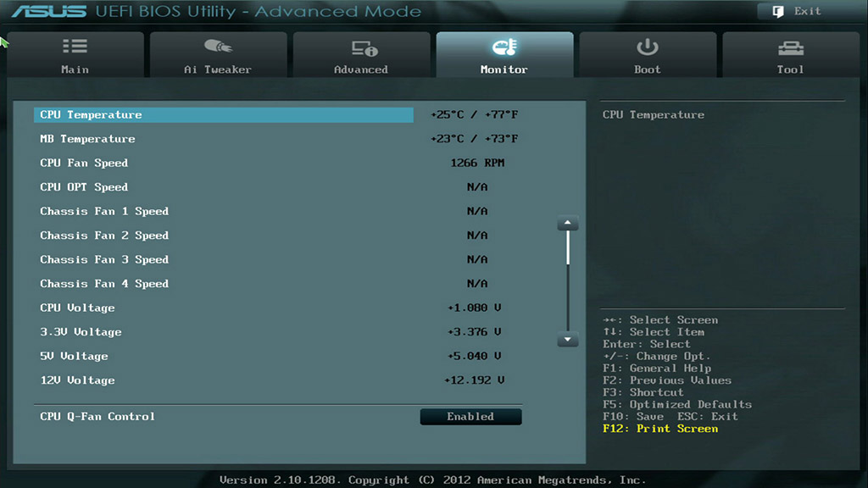Screen dimensions: 868x488
Task: Click the F5: Optimized Defaults hint
Action: [677, 404]
